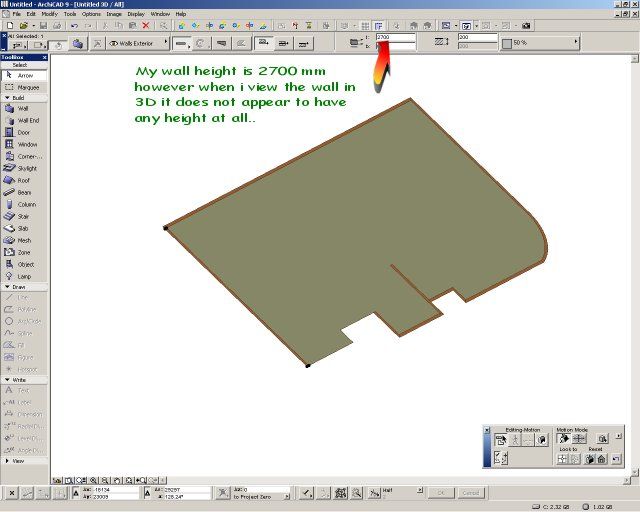The height and width of the screenshot is (512, 640).
Task: Select the Wall tool in Toolbox
Action: 24,109
